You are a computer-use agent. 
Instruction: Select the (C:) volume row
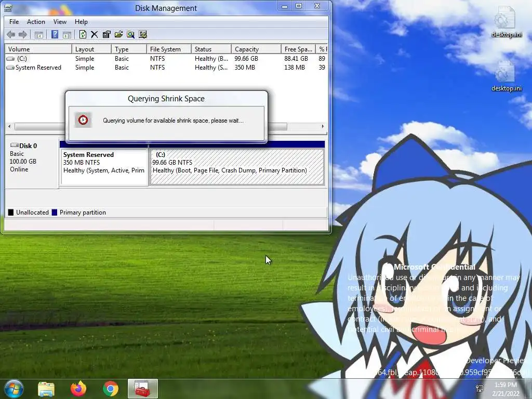click(166, 59)
